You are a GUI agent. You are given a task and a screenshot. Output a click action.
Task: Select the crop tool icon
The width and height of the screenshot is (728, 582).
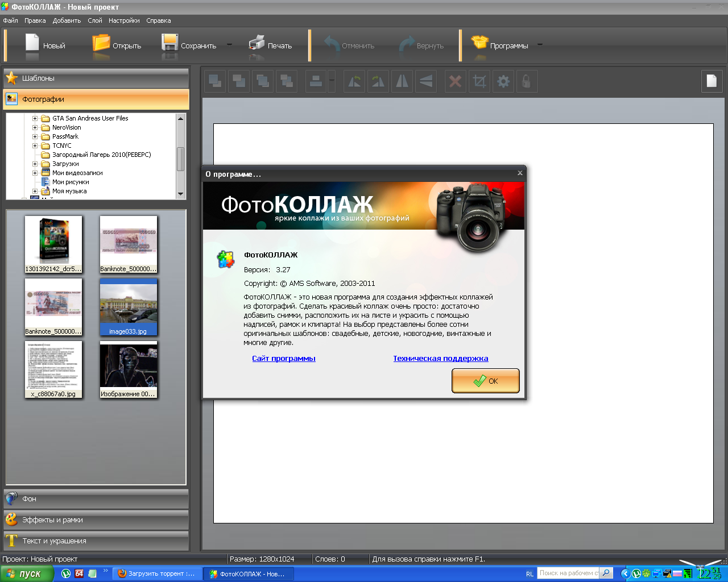pyautogui.click(x=479, y=81)
